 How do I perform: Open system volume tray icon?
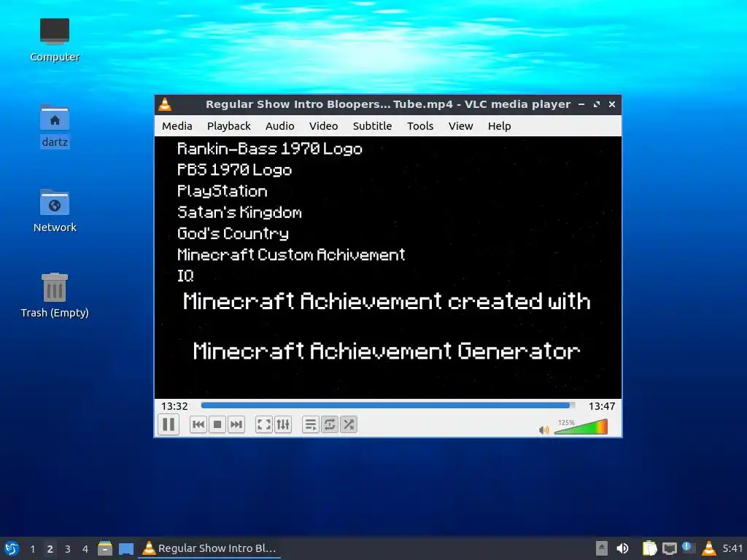pyautogui.click(x=622, y=548)
